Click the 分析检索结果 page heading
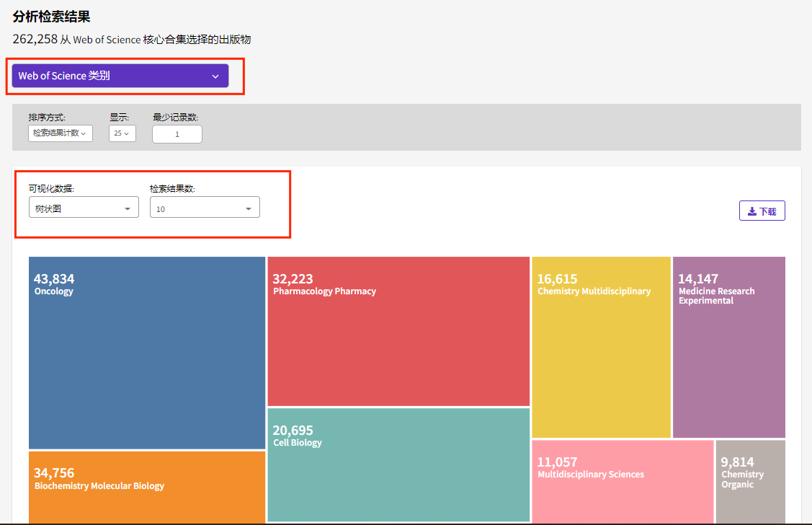The width and height of the screenshot is (812, 525). [x=51, y=17]
